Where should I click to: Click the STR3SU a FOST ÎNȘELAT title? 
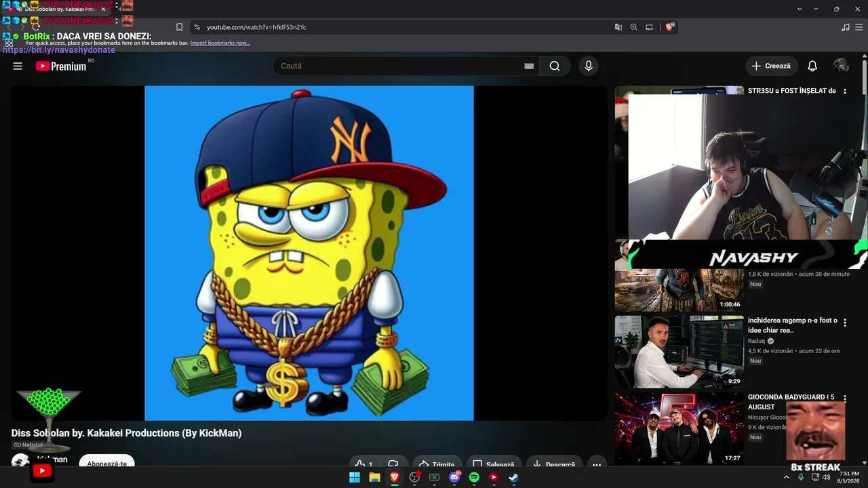click(x=792, y=91)
